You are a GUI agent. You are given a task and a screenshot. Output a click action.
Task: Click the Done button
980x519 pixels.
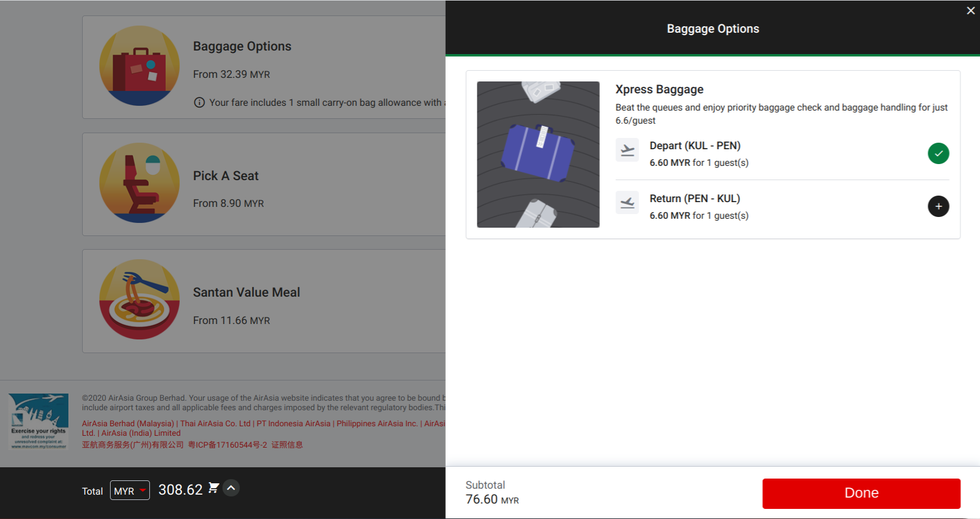click(x=861, y=493)
